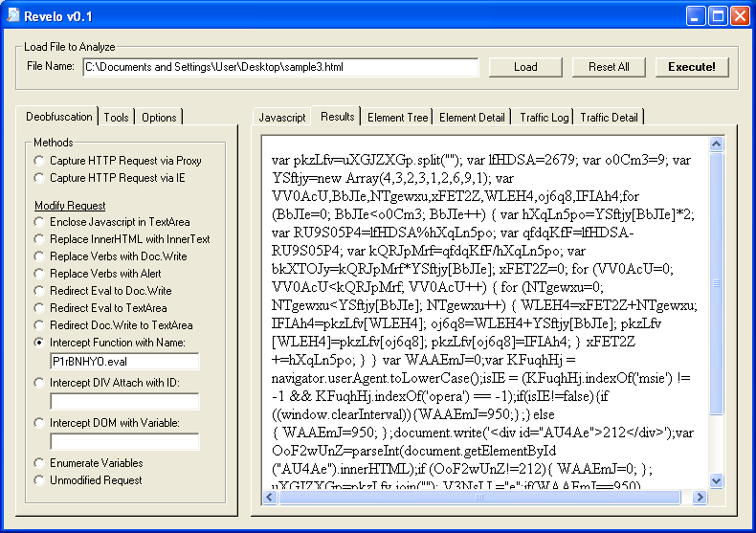Choose Redirect Eval to TextArea option
Screen dimensions: 756x533
coord(39,308)
